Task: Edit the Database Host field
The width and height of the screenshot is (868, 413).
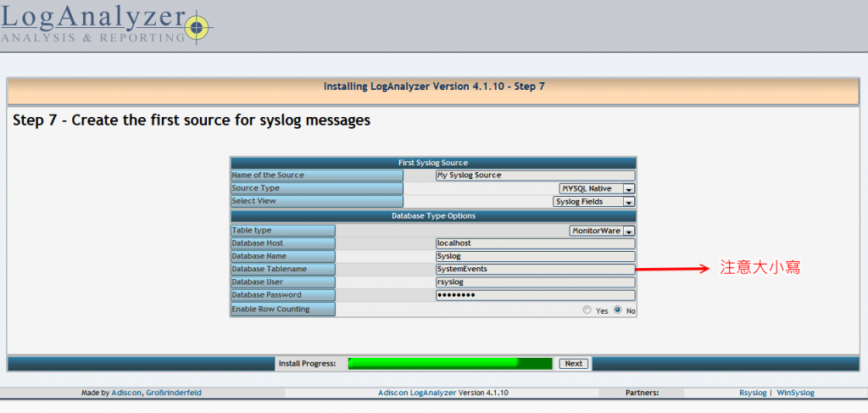Action: click(535, 243)
